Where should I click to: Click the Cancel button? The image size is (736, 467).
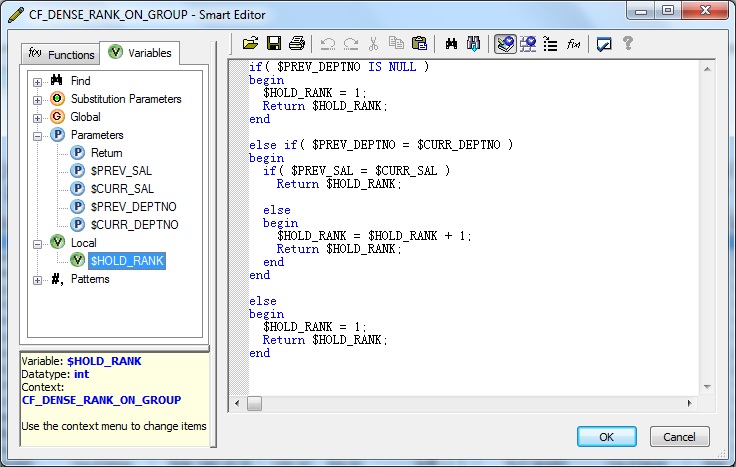pyautogui.click(x=679, y=437)
